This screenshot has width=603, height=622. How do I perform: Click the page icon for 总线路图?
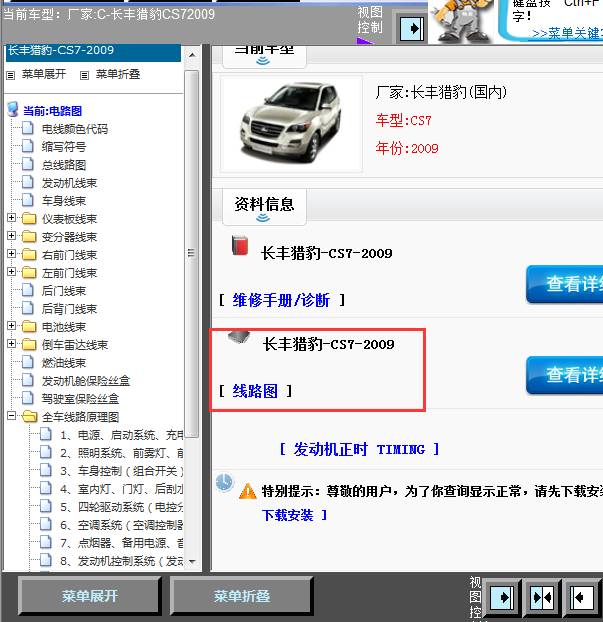point(28,164)
